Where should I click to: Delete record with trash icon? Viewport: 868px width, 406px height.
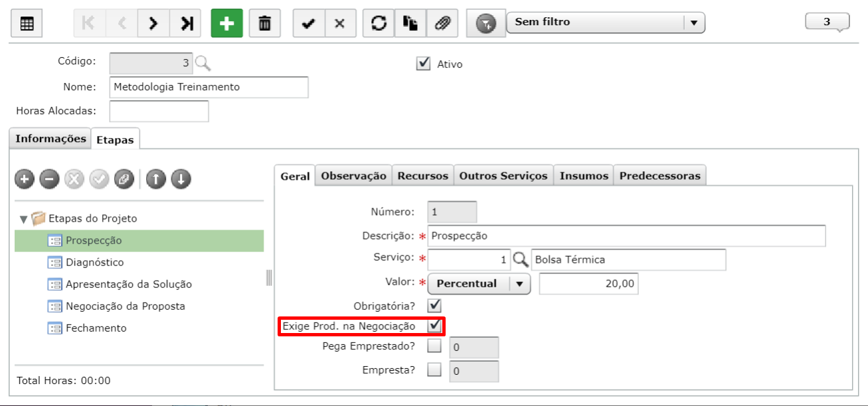[x=264, y=24]
